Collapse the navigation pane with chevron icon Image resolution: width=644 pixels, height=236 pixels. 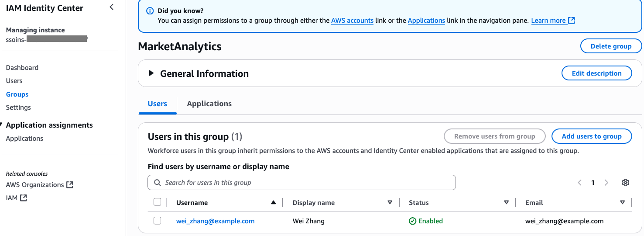pos(112,7)
